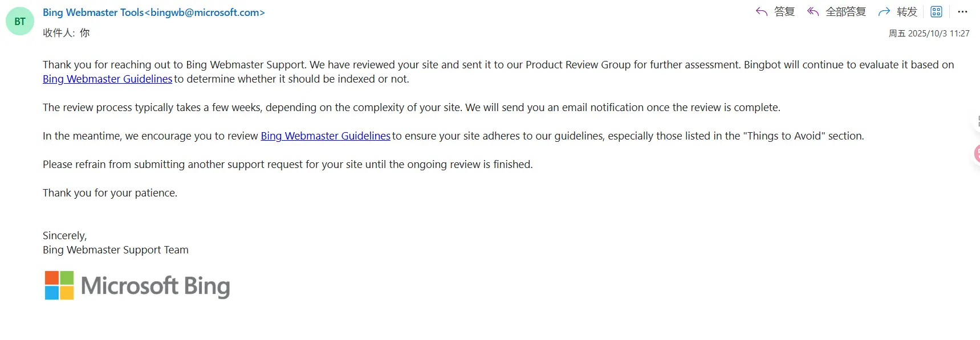Click the recipient 你 after 收件人
Image resolution: width=980 pixels, height=340 pixels.
click(x=84, y=32)
